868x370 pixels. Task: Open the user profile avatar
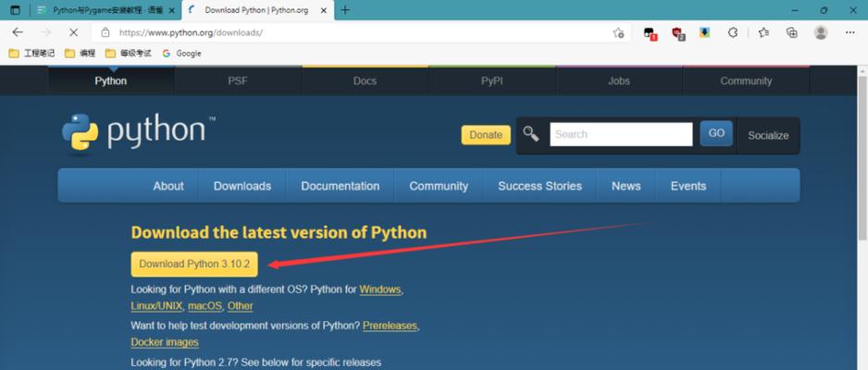pos(821,32)
